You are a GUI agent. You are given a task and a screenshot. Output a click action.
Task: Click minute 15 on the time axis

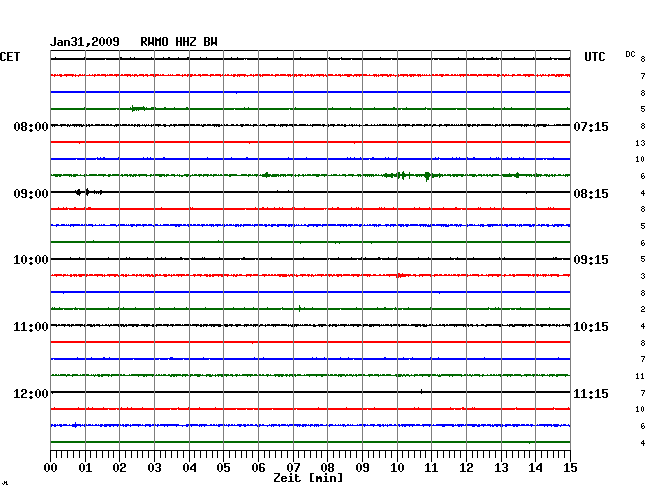pos(570,468)
